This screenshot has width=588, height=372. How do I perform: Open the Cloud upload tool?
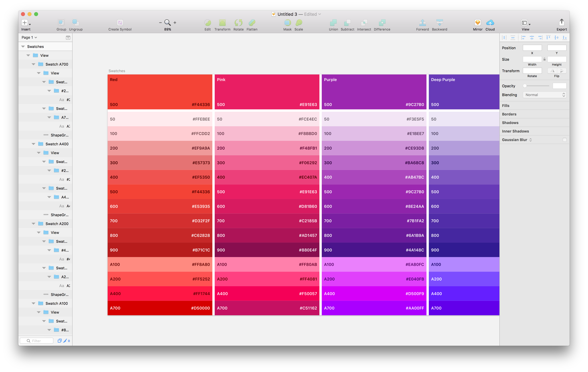pyautogui.click(x=490, y=23)
